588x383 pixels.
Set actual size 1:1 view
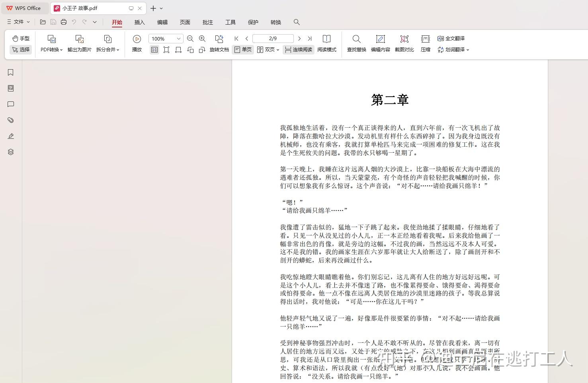(154, 50)
